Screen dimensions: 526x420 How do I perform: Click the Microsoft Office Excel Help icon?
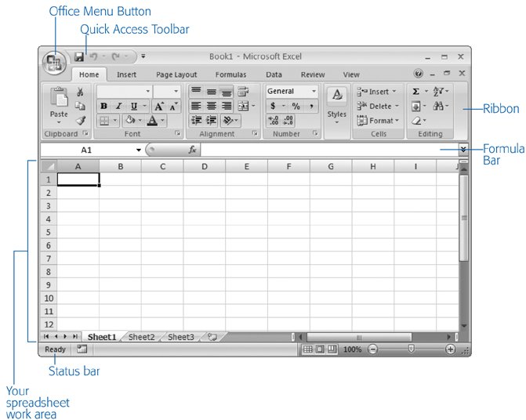coord(418,74)
